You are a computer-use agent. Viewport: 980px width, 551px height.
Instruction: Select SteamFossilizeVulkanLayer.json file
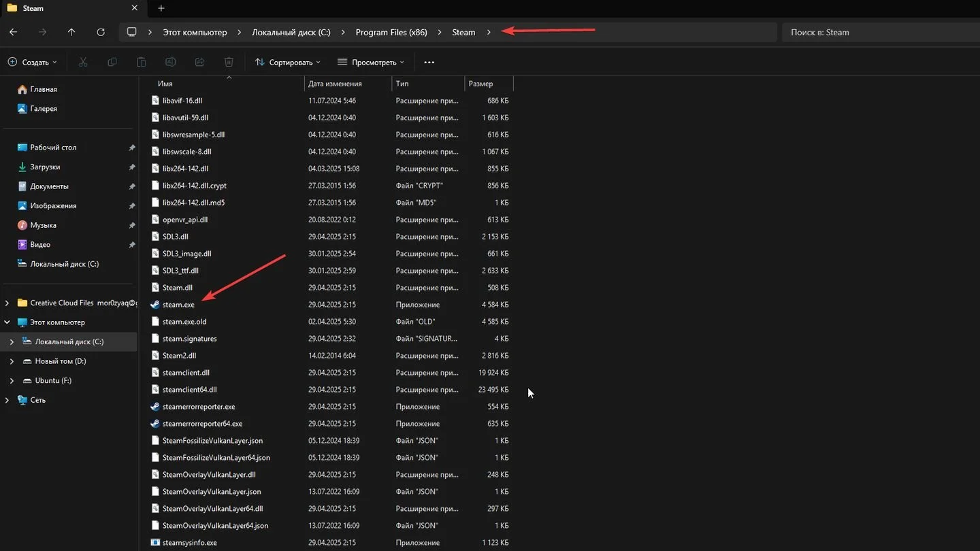(212, 441)
